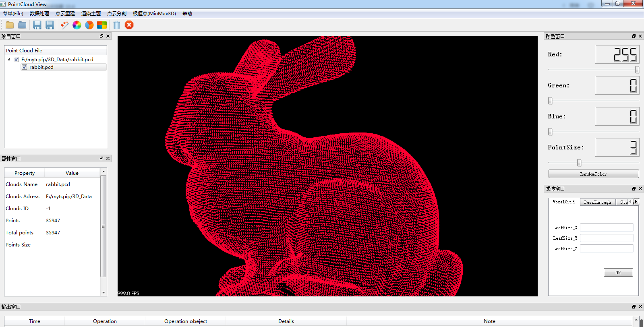The height and width of the screenshot is (327, 644).
Task: Click the Red color slider handle
Action: click(x=637, y=70)
